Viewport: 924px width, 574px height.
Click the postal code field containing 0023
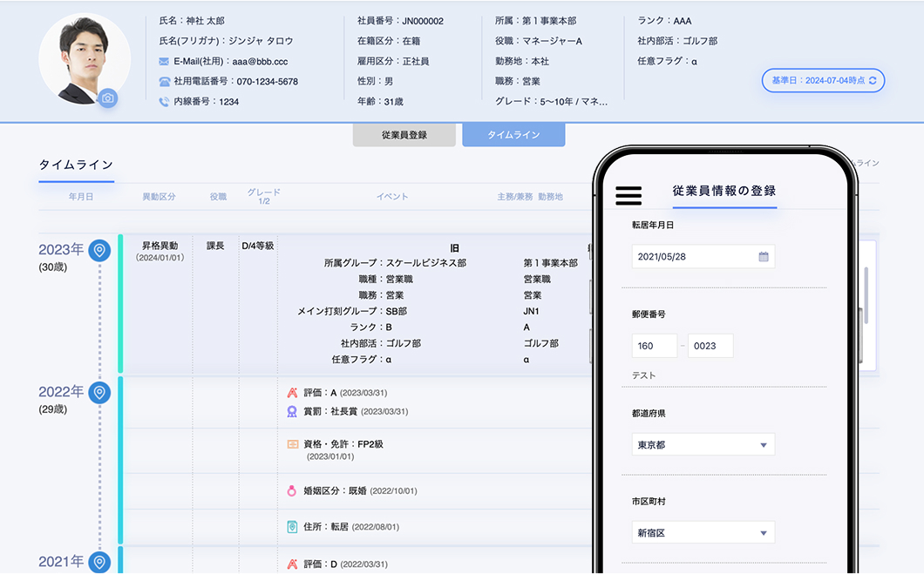pos(710,346)
